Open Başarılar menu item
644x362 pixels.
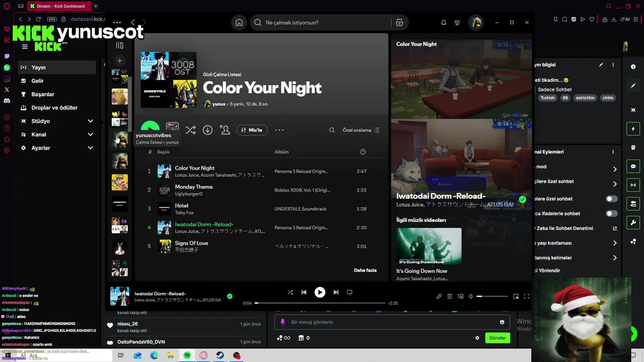point(56,95)
